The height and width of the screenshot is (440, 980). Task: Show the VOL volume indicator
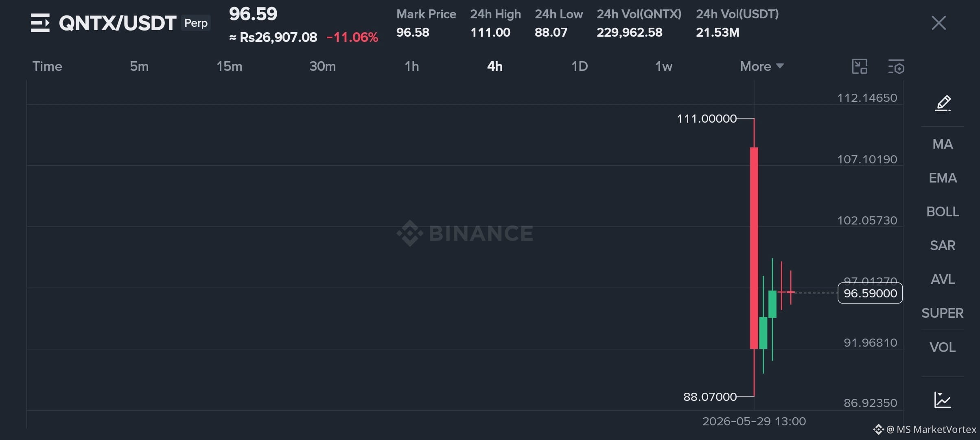[x=943, y=347]
